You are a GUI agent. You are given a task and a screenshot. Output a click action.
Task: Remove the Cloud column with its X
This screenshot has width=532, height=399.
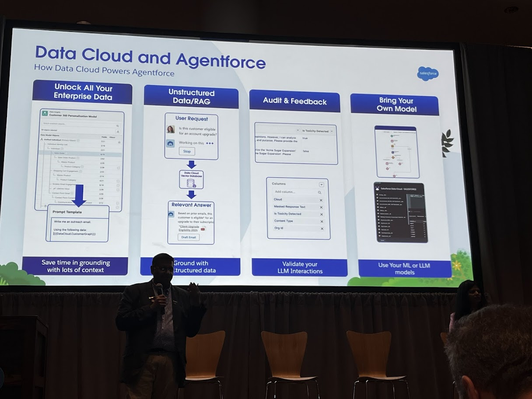321,200
